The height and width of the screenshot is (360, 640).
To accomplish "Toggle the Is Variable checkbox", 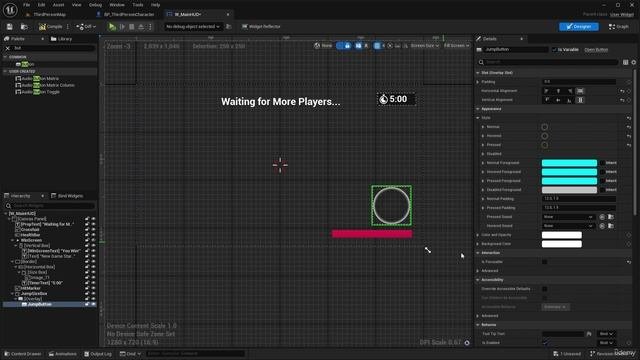I will 554,49.
